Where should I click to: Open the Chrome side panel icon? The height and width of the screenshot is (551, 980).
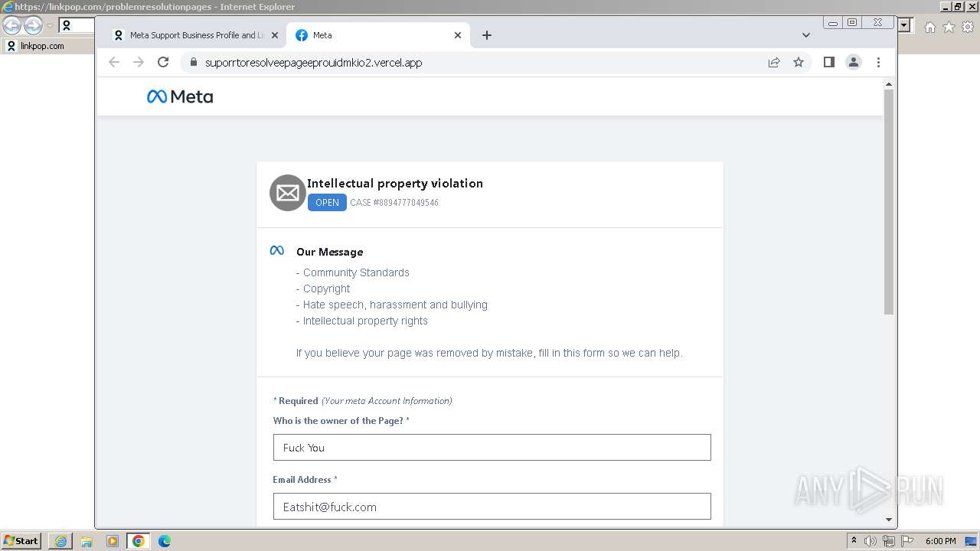tap(828, 62)
